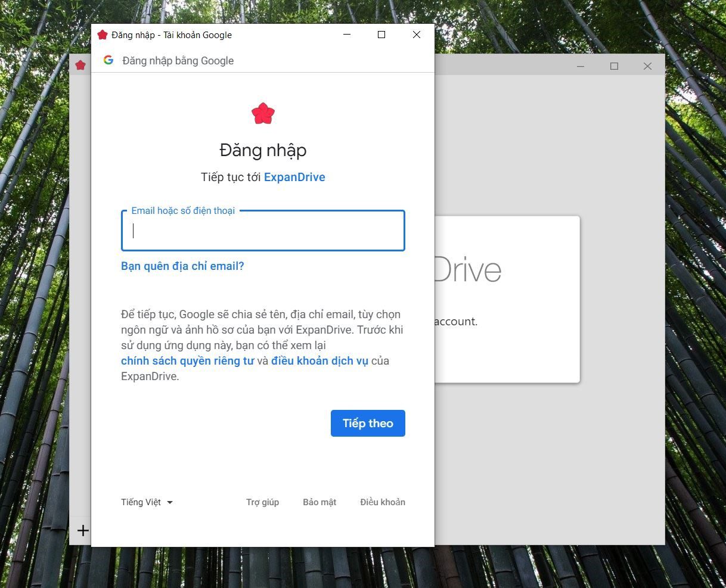Maximize the background ExpanDrive window

pos(614,66)
